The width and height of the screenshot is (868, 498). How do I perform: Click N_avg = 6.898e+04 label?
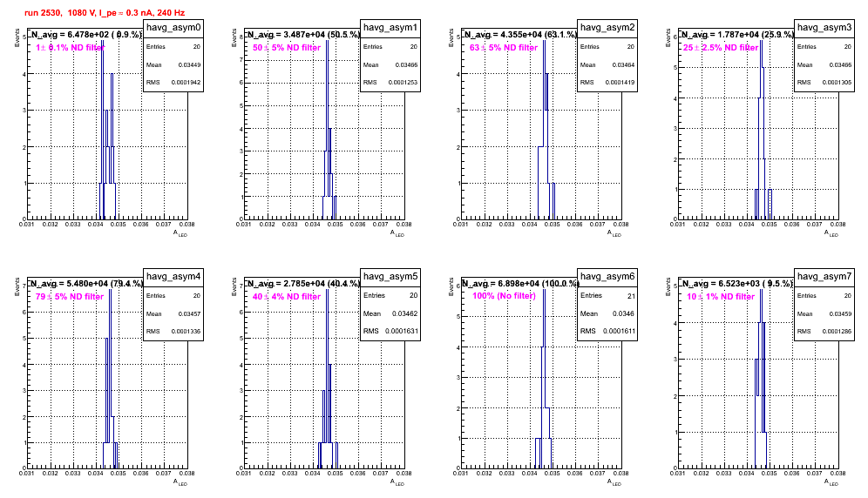point(520,284)
